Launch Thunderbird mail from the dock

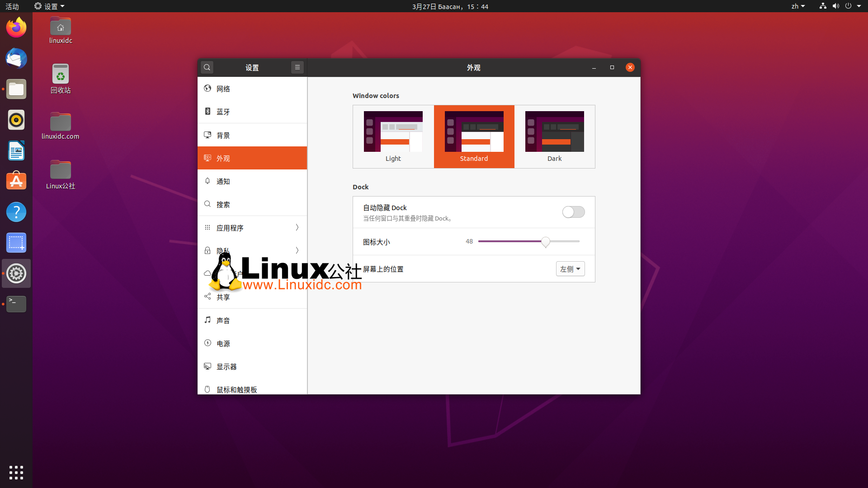(x=16, y=58)
